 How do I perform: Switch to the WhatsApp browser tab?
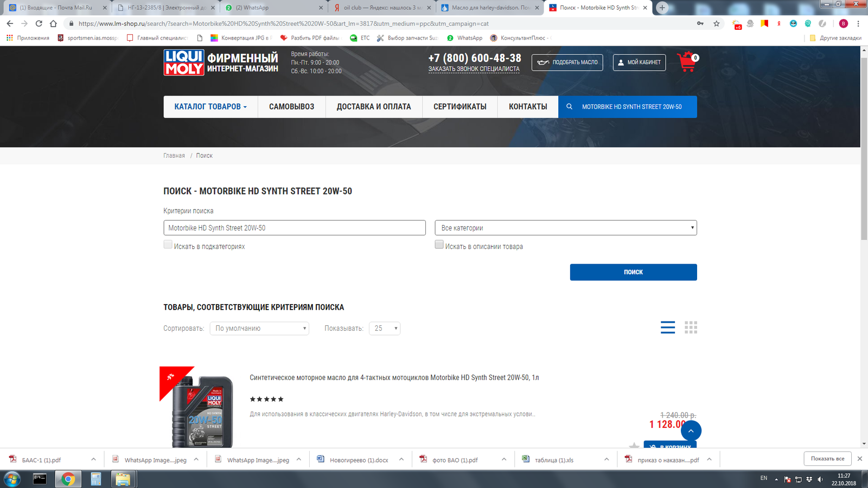274,8
